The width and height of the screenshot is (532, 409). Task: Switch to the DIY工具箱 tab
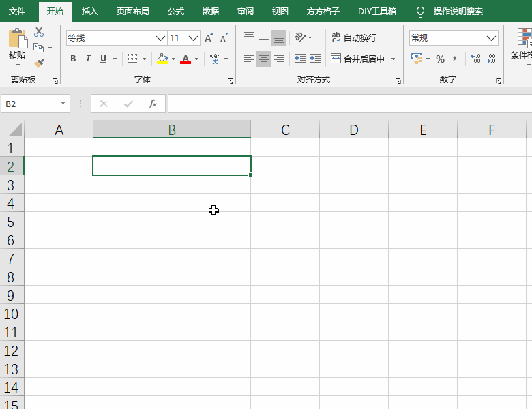(x=377, y=12)
